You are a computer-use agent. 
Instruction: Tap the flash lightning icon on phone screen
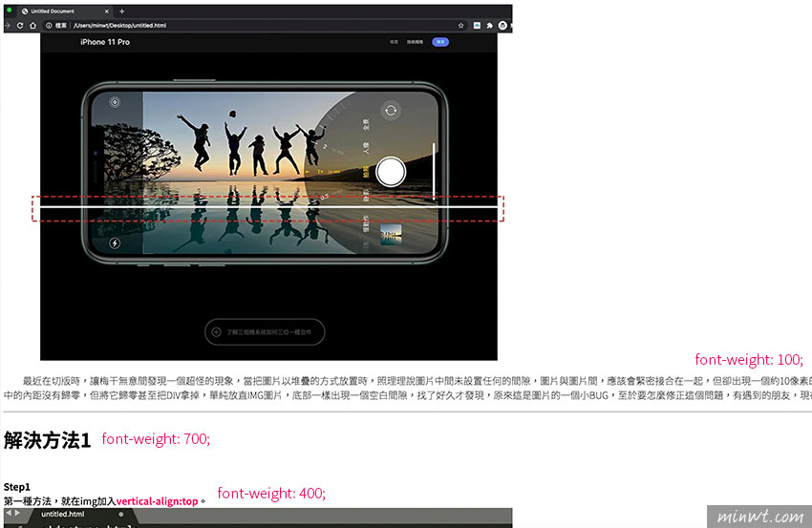tap(115, 243)
